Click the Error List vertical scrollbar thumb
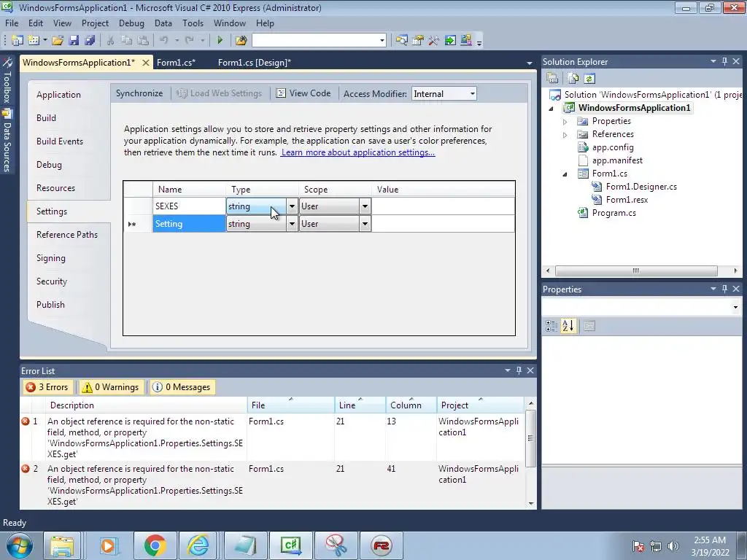Screen dimensions: 747x560 click(x=530, y=438)
